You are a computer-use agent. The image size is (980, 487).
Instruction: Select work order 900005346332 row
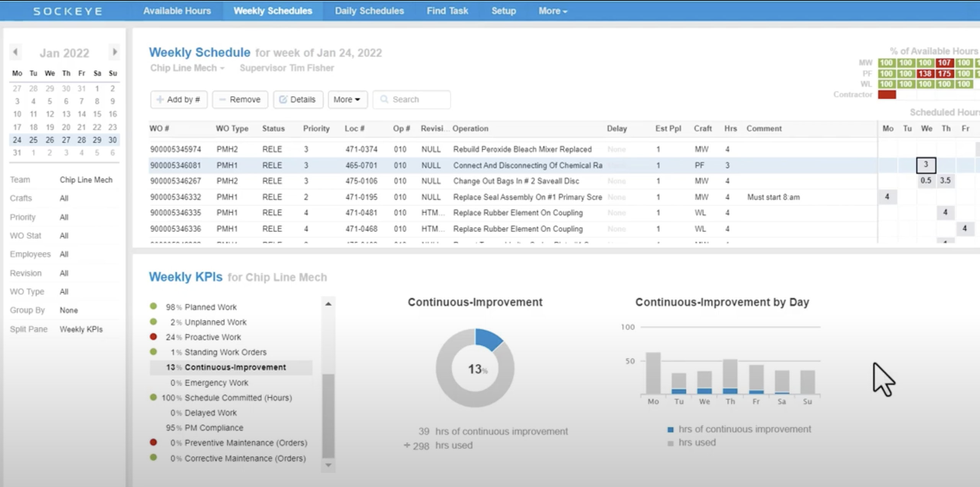coord(175,197)
